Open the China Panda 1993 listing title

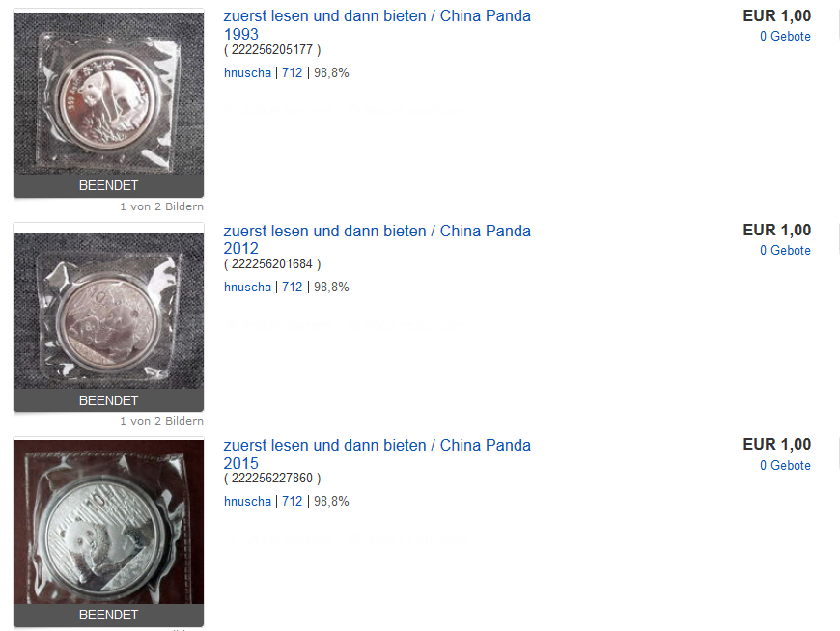pos(378,25)
